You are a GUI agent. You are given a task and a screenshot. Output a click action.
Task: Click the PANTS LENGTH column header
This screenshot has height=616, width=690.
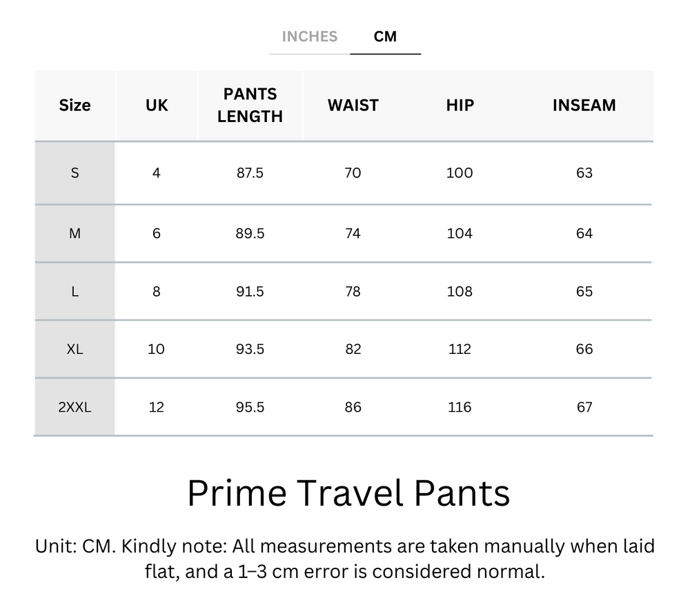(250, 105)
